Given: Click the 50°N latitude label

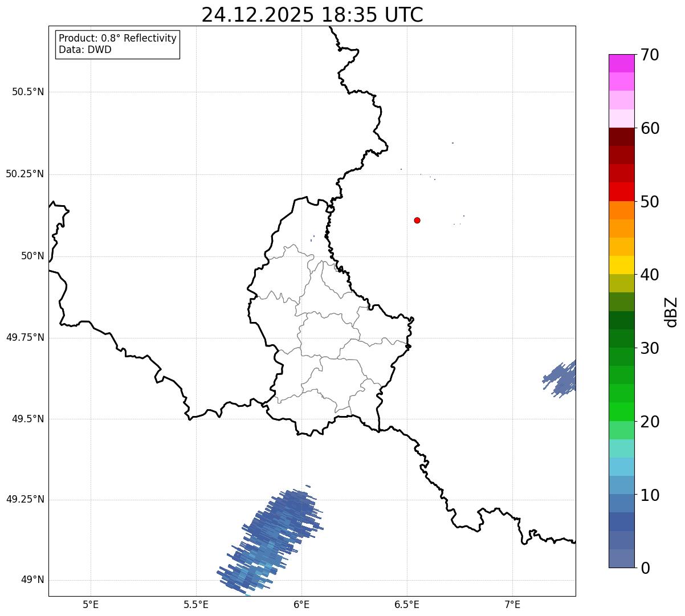Looking at the screenshot, I should [32, 256].
